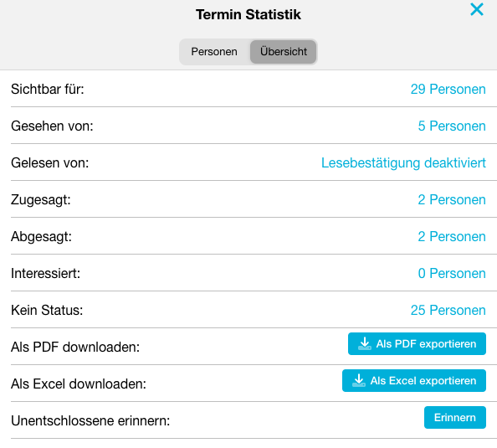
Task: Open the 29 Personen visibility list
Action: [448, 89]
